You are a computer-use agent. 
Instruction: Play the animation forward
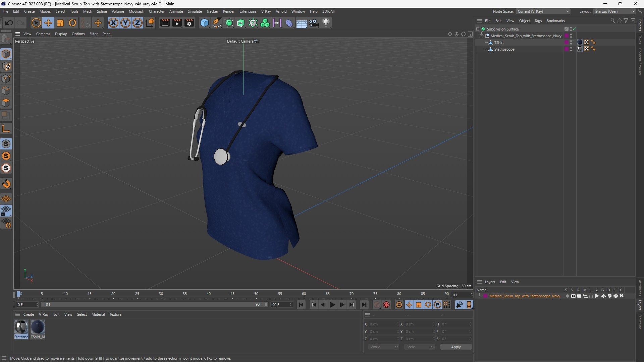pos(332,305)
